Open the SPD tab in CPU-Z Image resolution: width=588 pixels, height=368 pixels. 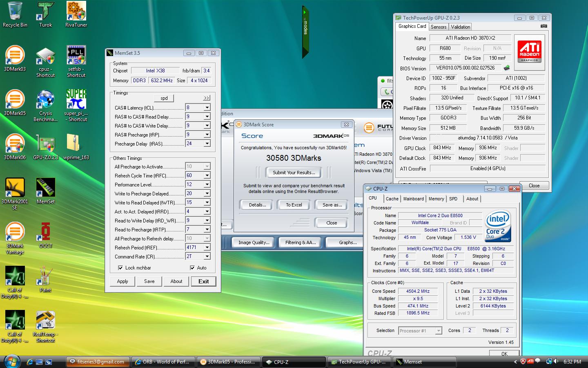click(453, 199)
